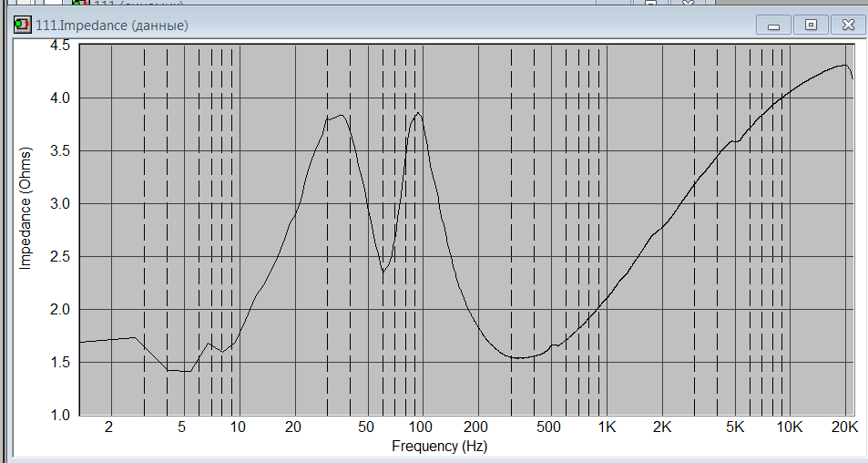Click the '100' frequency axis label
Viewport: 868px width, 463px height.
click(421, 427)
